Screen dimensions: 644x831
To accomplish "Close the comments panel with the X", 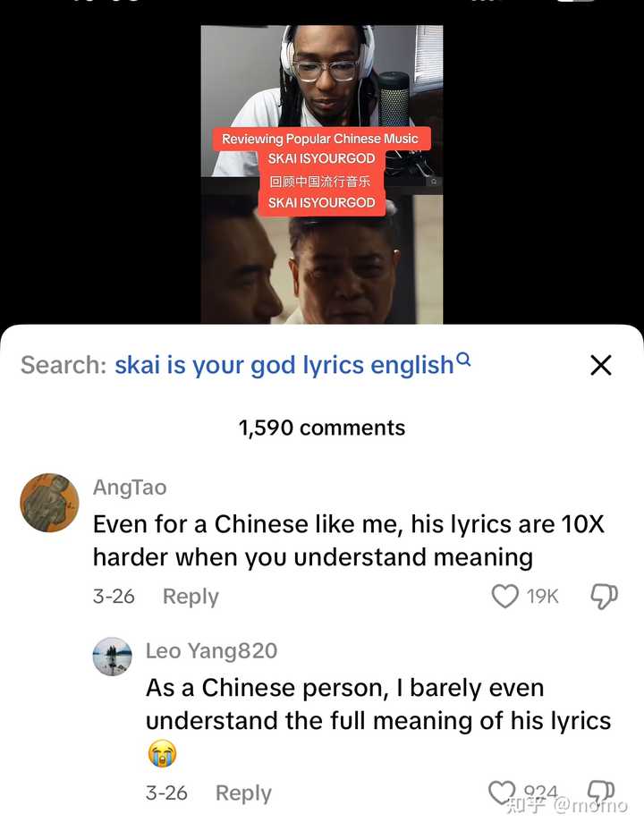I will (600, 365).
